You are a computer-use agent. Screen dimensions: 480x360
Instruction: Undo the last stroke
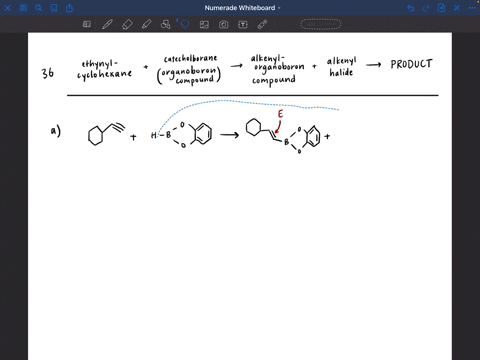pyautogui.click(x=411, y=8)
